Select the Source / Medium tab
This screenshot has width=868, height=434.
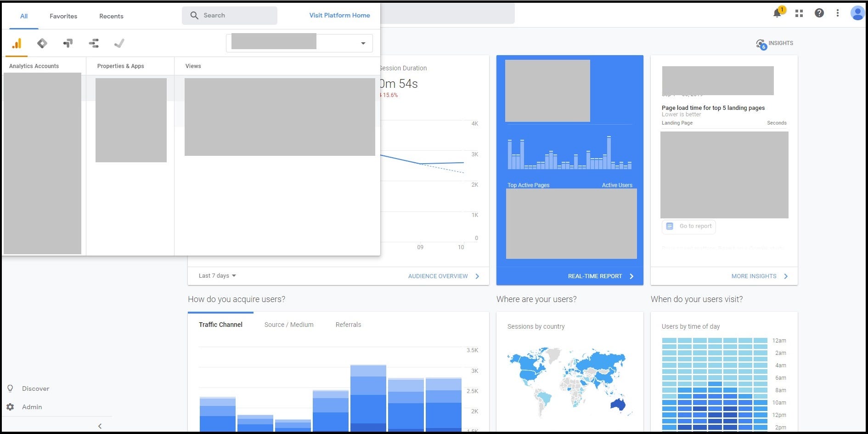289,325
